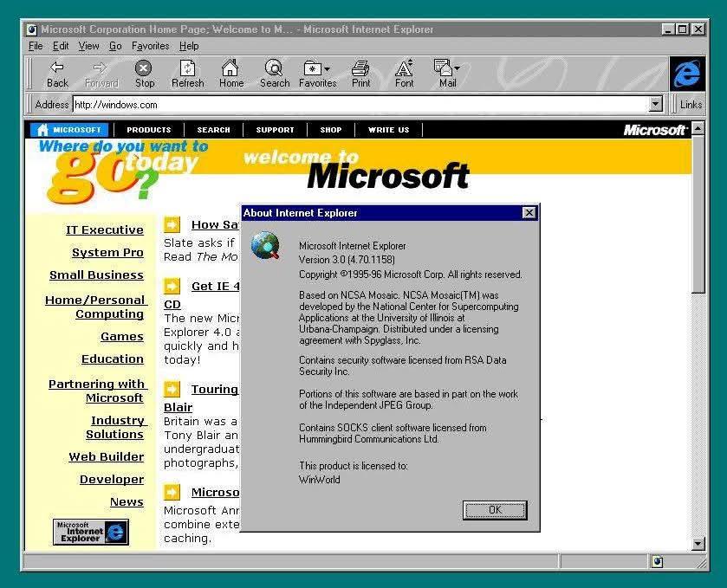The image size is (727, 588).
Task: Click the yellow arrow beside 'How Sa' headline
Action: tap(172, 225)
